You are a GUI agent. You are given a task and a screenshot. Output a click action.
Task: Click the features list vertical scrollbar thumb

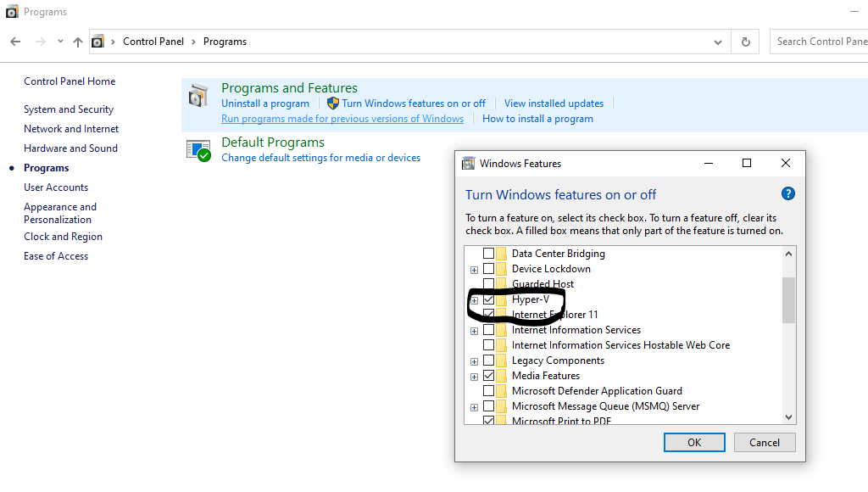point(788,299)
